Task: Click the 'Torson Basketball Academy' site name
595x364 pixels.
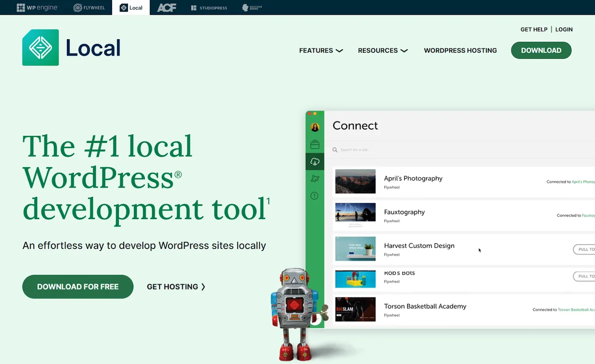Action: [x=425, y=306]
